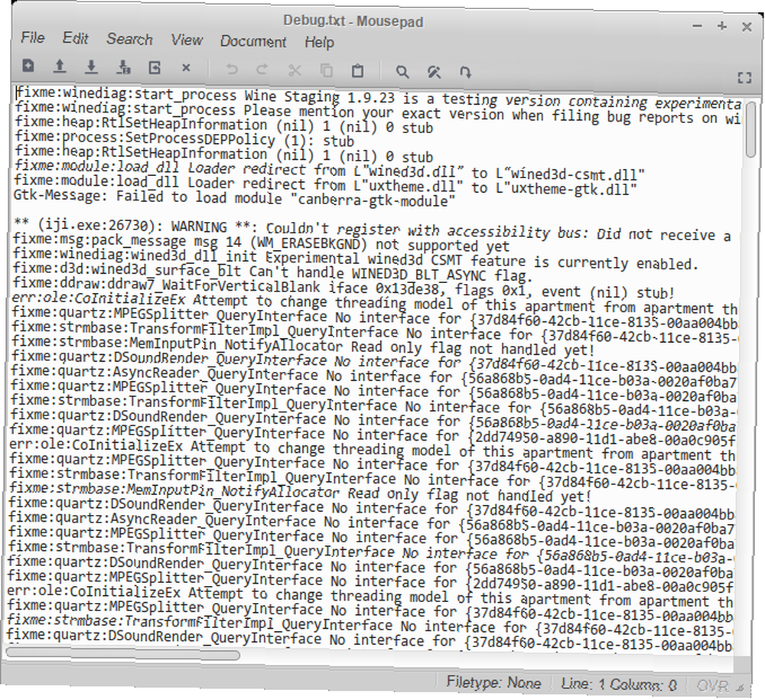The width and height of the screenshot is (765, 700).
Task: Cut selection with the scissors icon
Action: 295,70
